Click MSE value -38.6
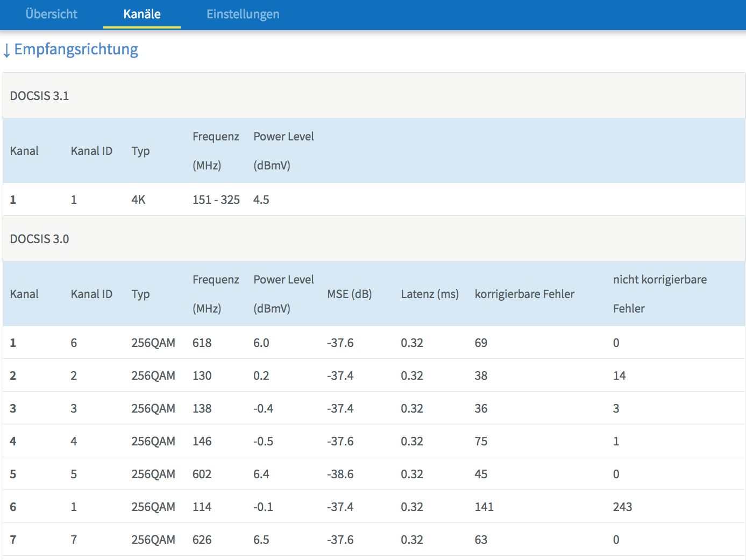Image resolution: width=746 pixels, height=560 pixels. [340, 474]
